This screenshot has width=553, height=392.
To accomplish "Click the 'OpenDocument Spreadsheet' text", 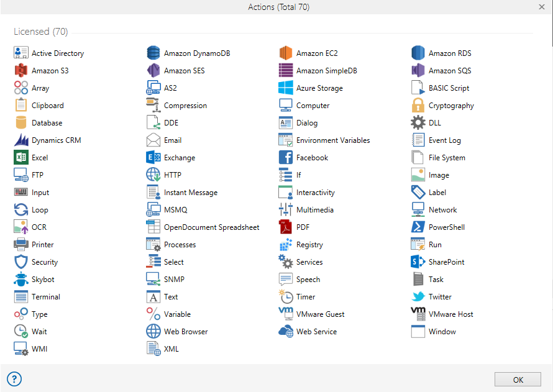I will [212, 227].
